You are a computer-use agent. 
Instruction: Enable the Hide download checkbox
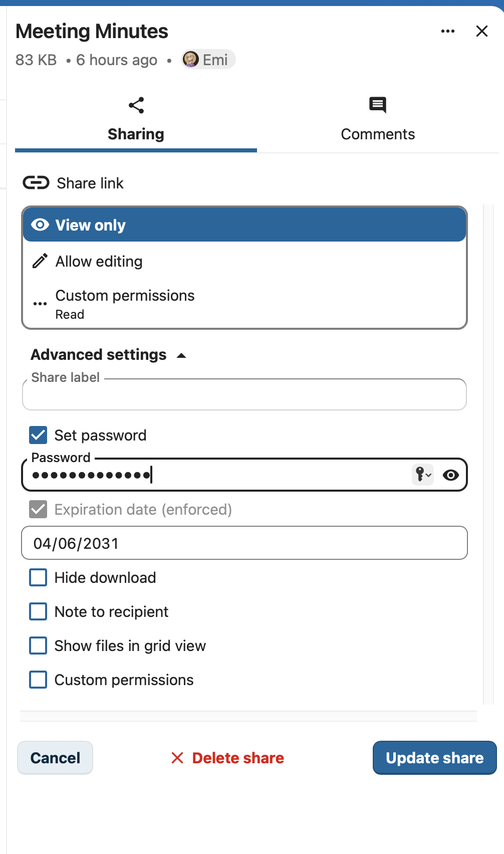coord(38,577)
